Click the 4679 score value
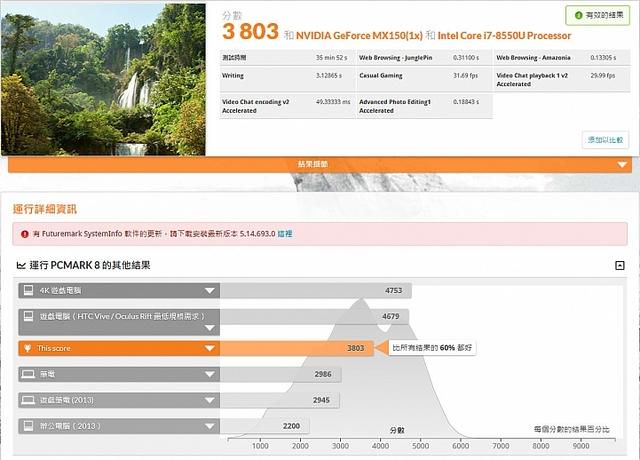The height and width of the screenshot is (460, 640). click(x=391, y=316)
